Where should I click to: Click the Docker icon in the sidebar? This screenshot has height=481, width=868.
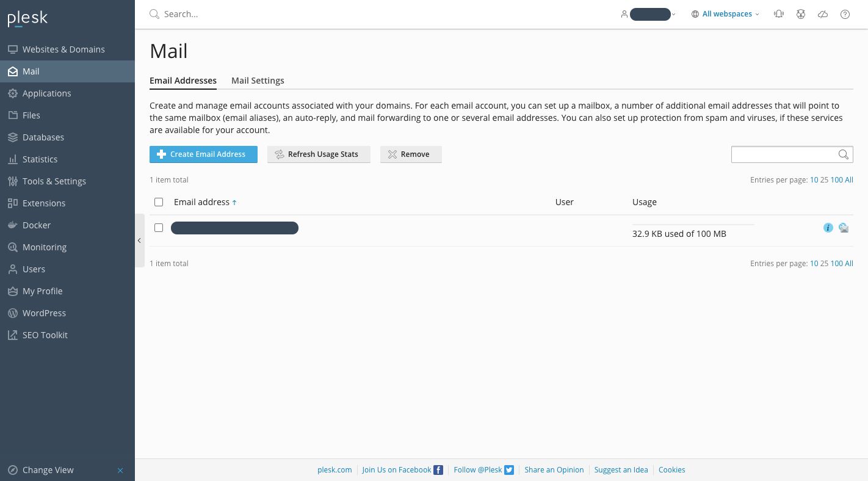click(x=12, y=225)
